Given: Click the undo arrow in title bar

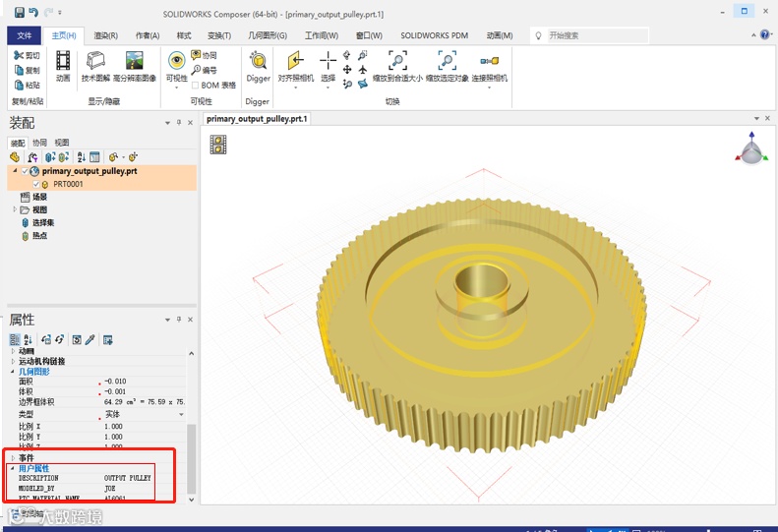Looking at the screenshot, I should click(x=33, y=12).
